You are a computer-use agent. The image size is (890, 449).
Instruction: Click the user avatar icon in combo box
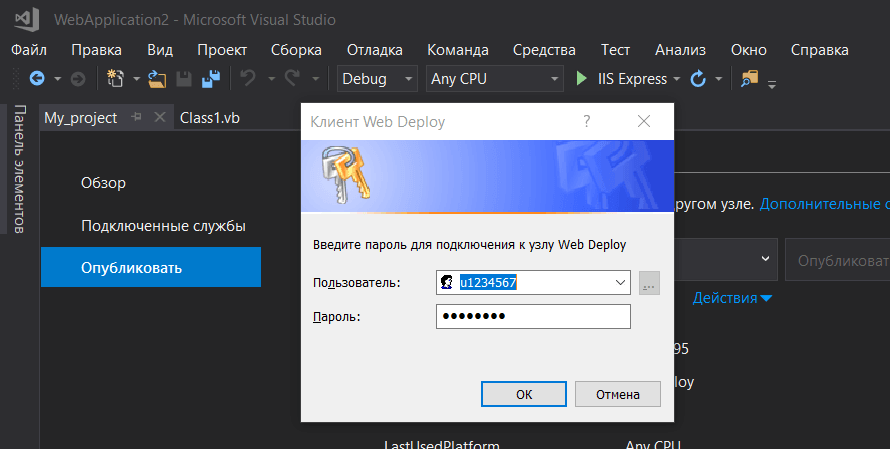pyautogui.click(x=447, y=282)
